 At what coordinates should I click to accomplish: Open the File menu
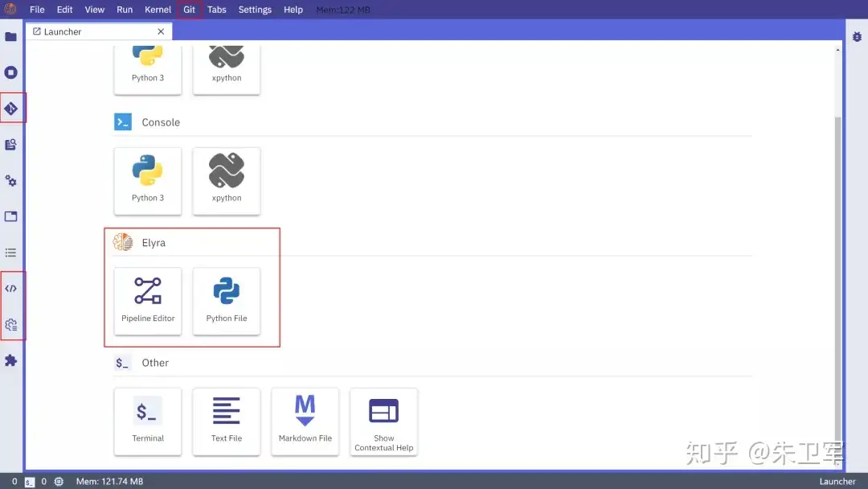pos(37,10)
